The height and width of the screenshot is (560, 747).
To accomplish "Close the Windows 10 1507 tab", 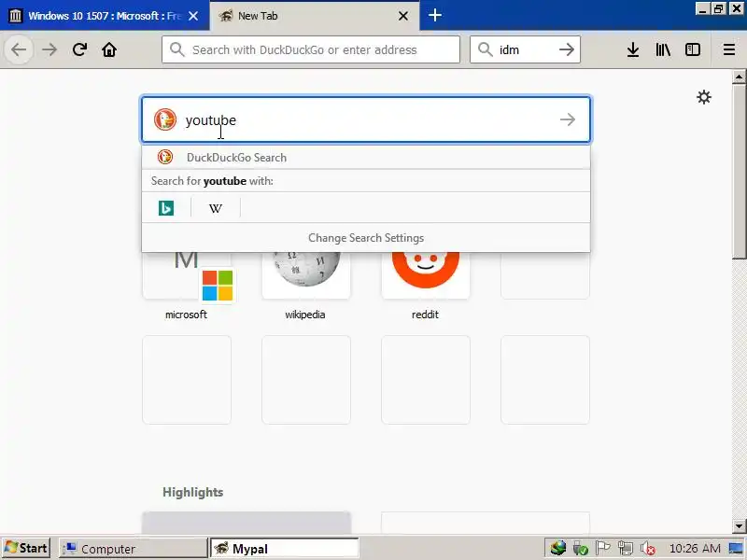I will pyautogui.click(x=193, y=16).
